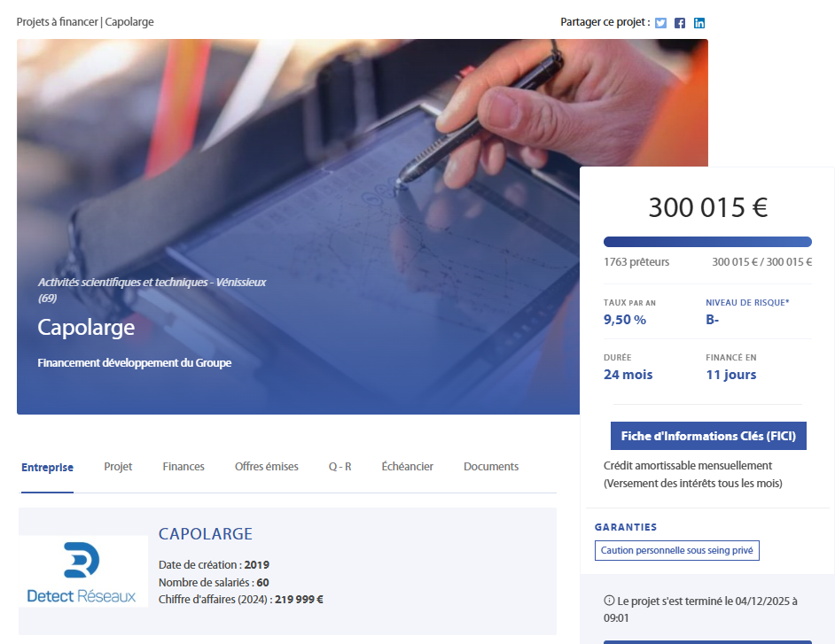The width and height of the screenshot is (835, 644).
Task: Open the Detect Réseaux company logo
Action: [83, 571]
